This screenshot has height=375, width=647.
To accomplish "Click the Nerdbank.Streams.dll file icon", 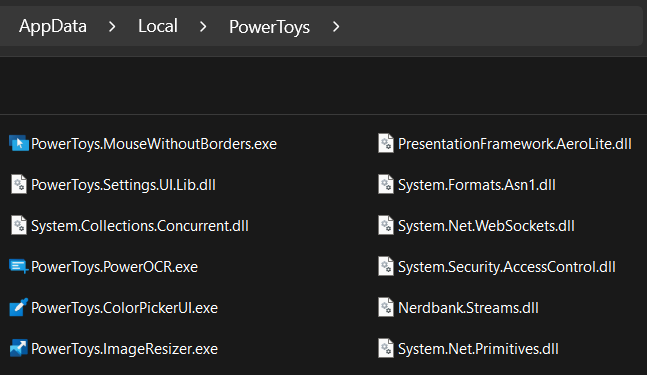I will tap(386, 307).
